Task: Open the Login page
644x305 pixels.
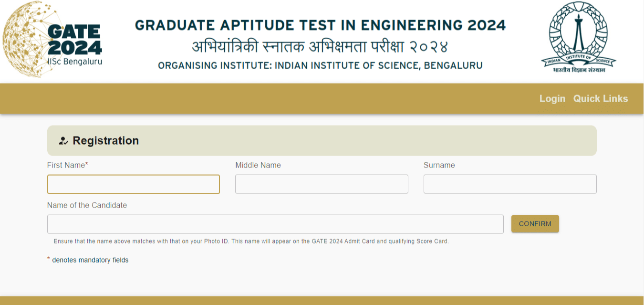Action: pyautogui.click(x=552, y=99)
